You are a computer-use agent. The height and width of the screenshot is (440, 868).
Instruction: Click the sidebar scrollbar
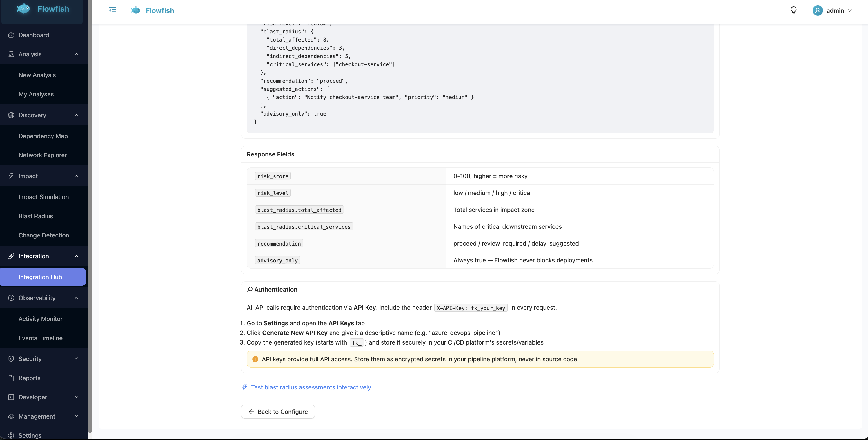(x=90, y=216)
